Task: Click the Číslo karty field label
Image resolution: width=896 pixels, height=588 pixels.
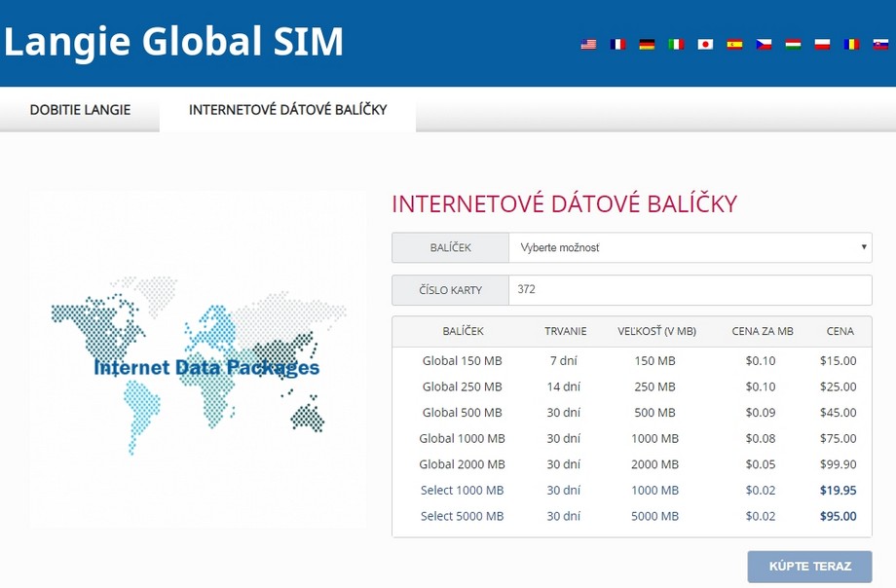Action: [450, 290]
